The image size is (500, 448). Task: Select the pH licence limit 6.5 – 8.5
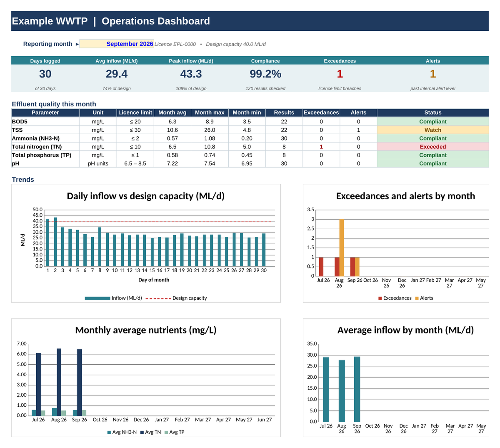(135, 163)
